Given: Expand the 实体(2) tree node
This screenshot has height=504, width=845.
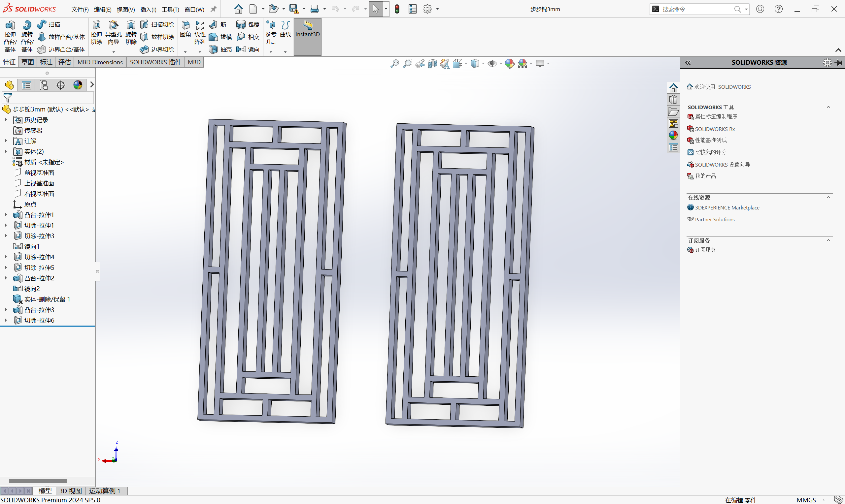Looking at the screenshot, I should [x=6, y=151].
